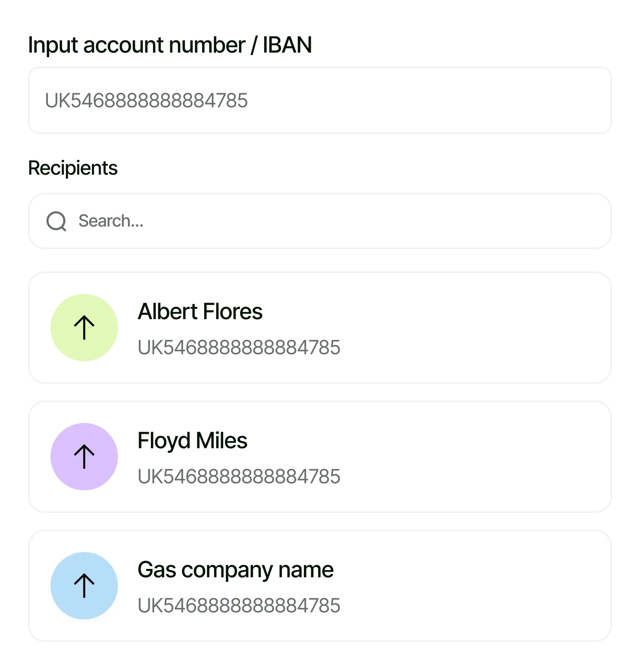Click the Floyd Miles name text

[x=192, y=441]
